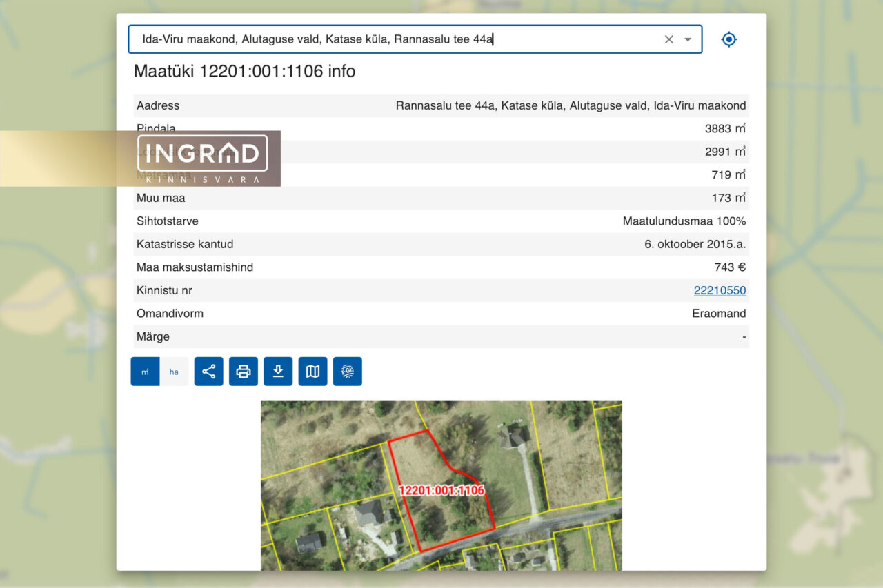Download the parcel data
The height and width of the screenshot is (588, 883).
tap(278, 372)
